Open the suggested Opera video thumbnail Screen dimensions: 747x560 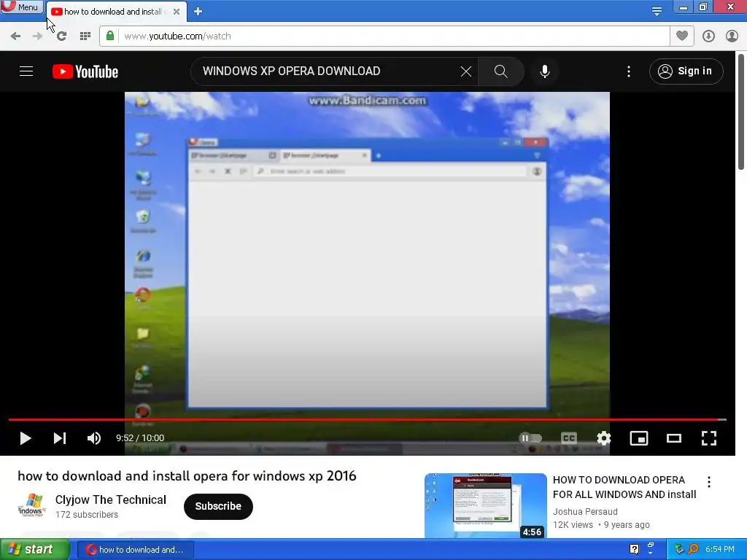tap(485, 506)
